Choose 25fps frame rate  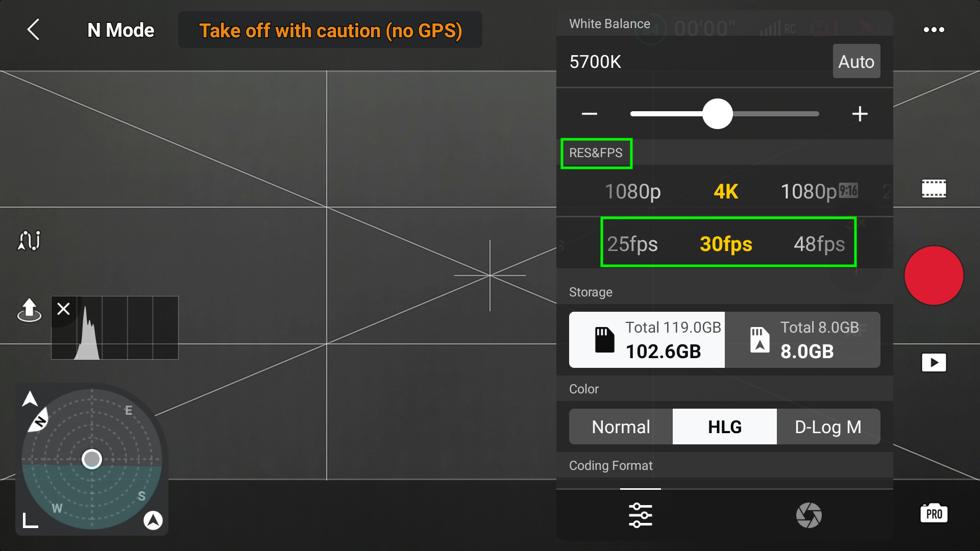[632, 244]
